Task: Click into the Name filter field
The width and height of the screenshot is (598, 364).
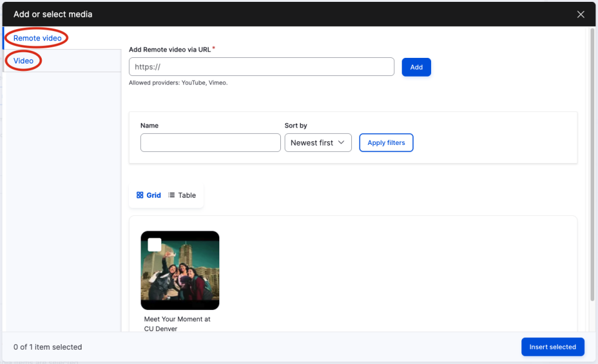Action: pyautogui.click(x=211, y=142)
